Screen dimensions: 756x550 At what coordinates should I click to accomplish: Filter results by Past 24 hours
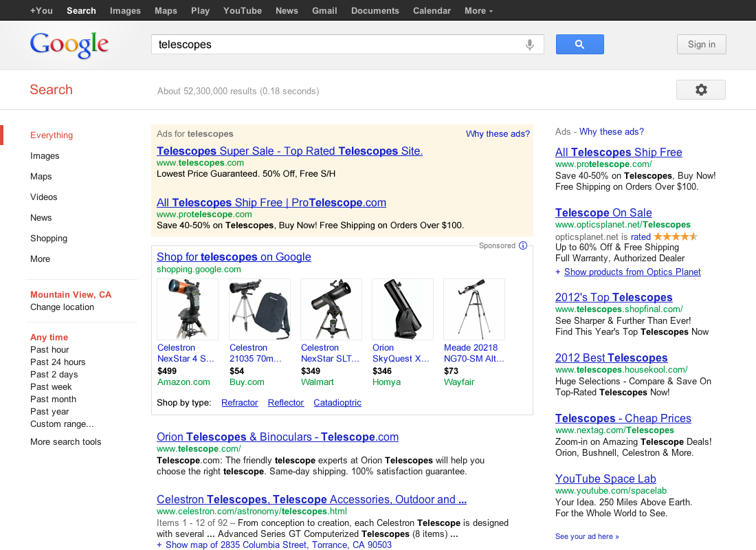pyautogui.click(x=57, y=362)
